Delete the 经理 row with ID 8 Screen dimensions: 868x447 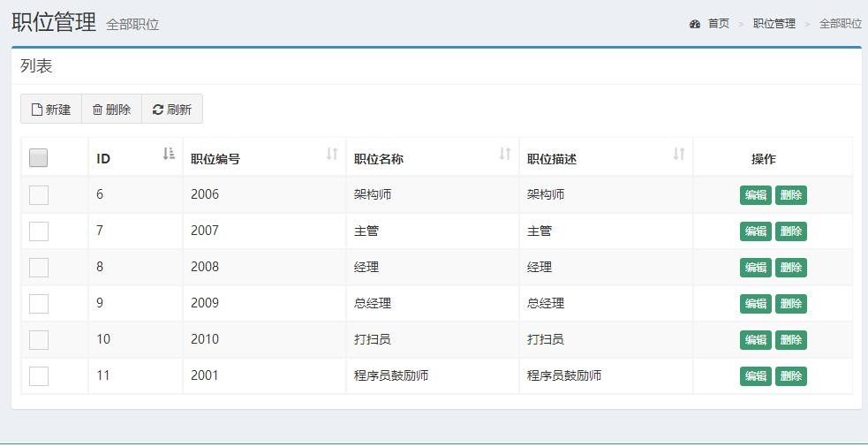791,268
